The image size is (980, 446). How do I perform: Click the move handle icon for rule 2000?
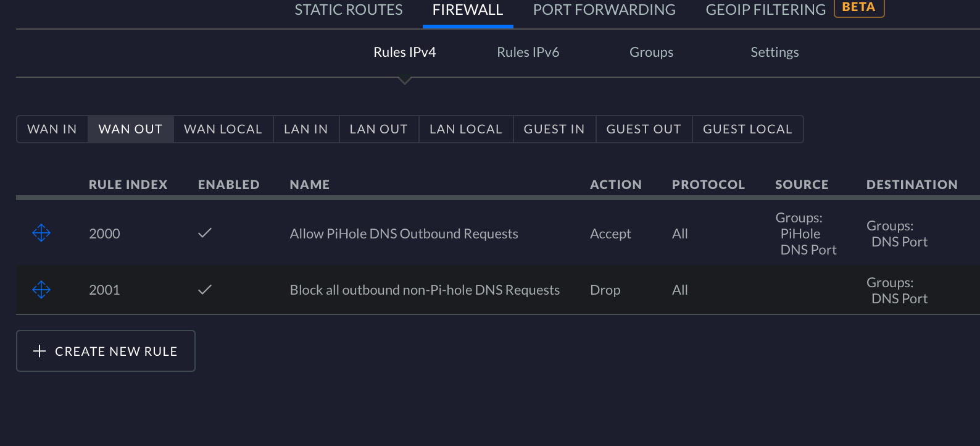pos(41,233)
